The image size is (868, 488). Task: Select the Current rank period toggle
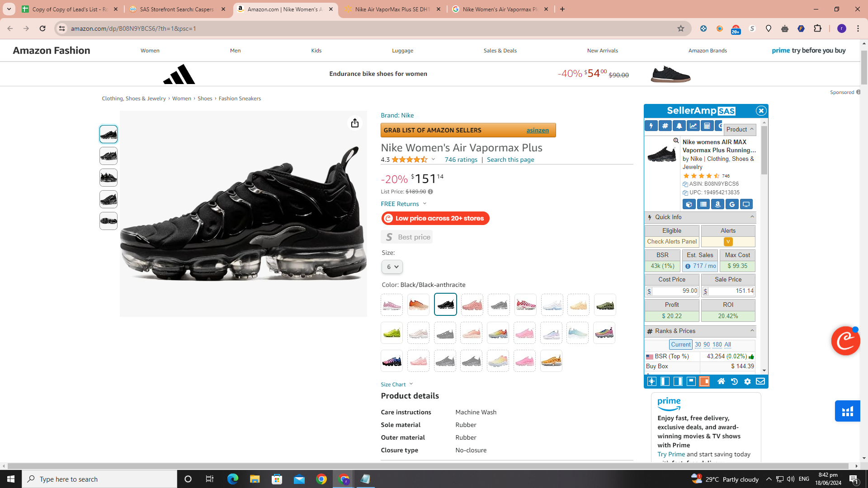(680, 344)
